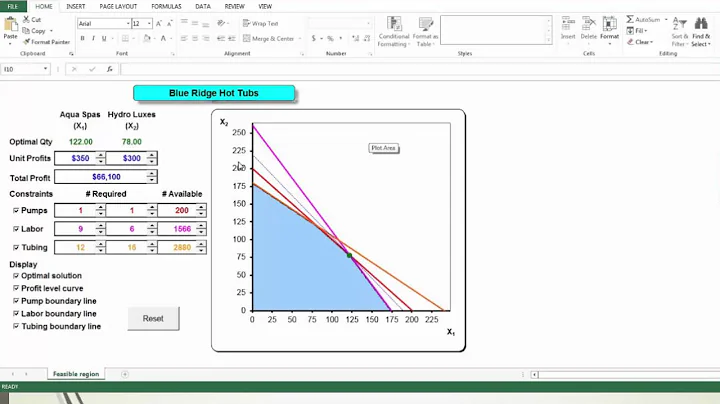Open Conditional Formatting
Image resolution: width=720 pixels, height=404 pixels.
pos(394,32)
